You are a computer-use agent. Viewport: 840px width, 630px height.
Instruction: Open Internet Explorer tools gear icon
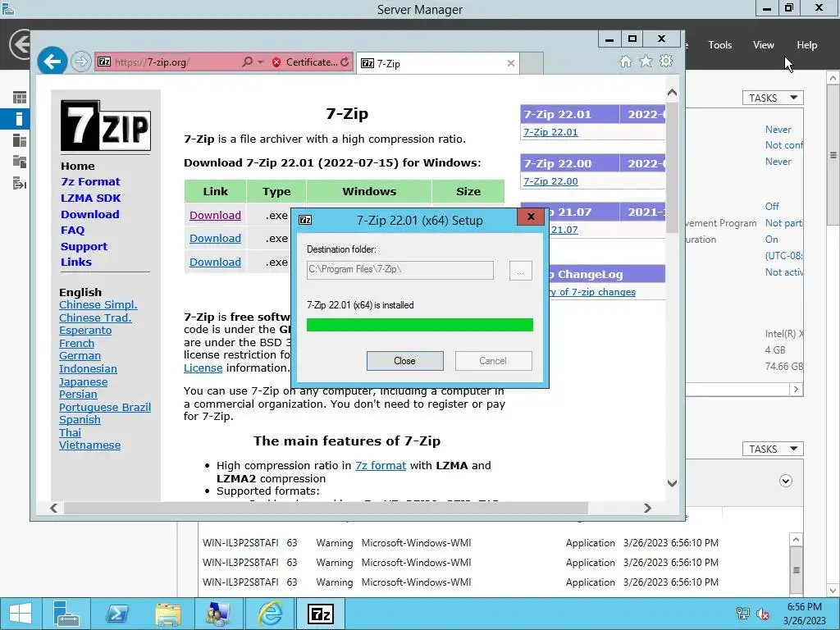pos(666,61)
